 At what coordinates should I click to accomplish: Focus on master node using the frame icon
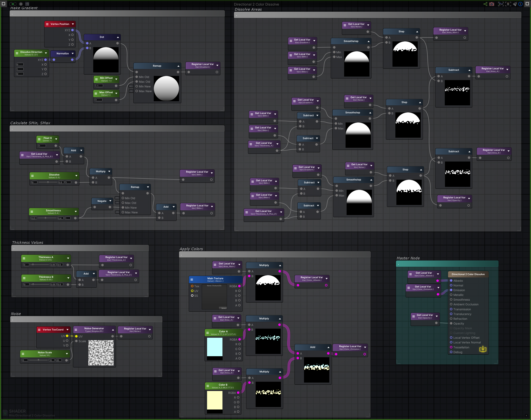(508, 4)
